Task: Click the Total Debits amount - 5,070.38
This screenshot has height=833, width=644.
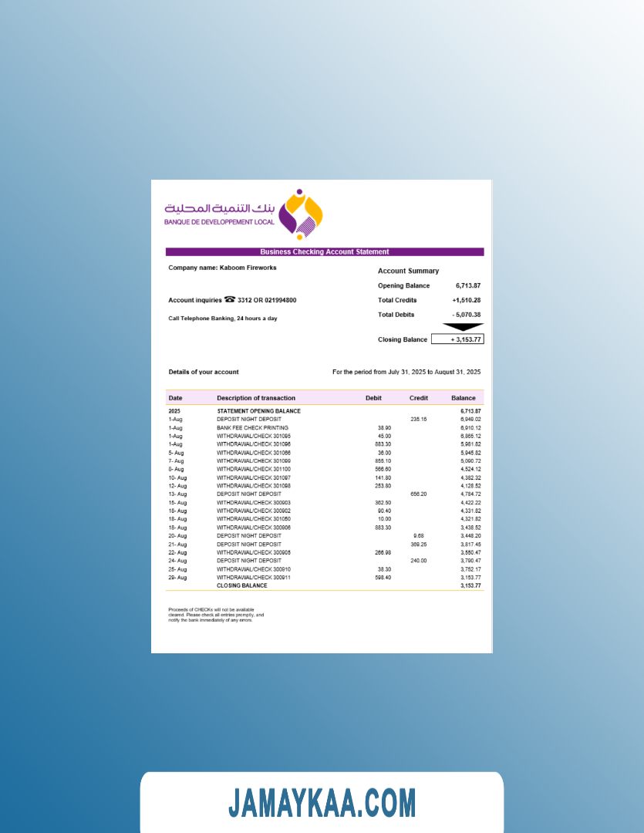Action: 467,315
